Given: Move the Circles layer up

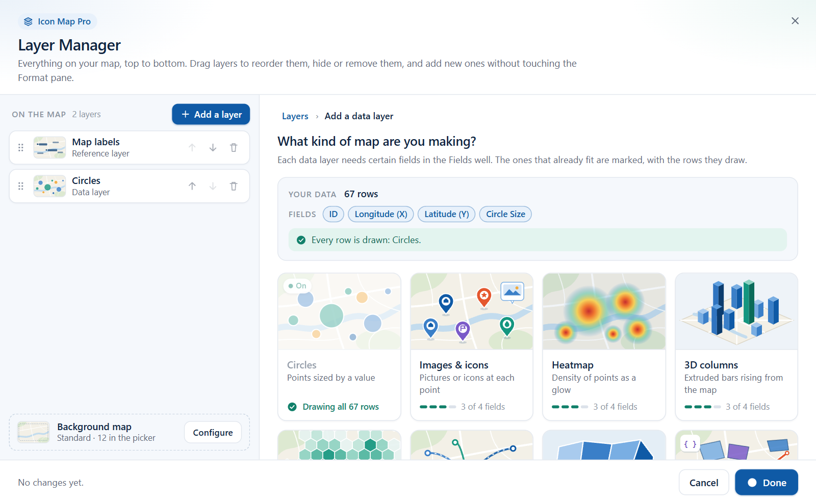Looking at the screenshot, I should tap(192, 186).
